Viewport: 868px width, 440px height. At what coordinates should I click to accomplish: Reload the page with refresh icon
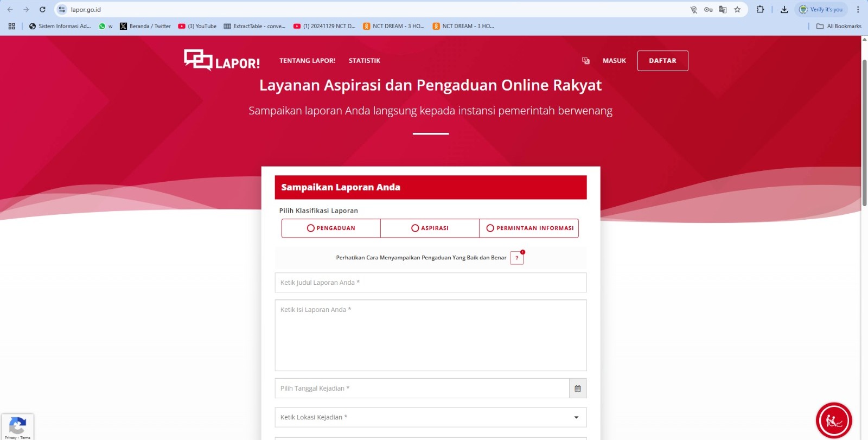click(x=42, y=10)
